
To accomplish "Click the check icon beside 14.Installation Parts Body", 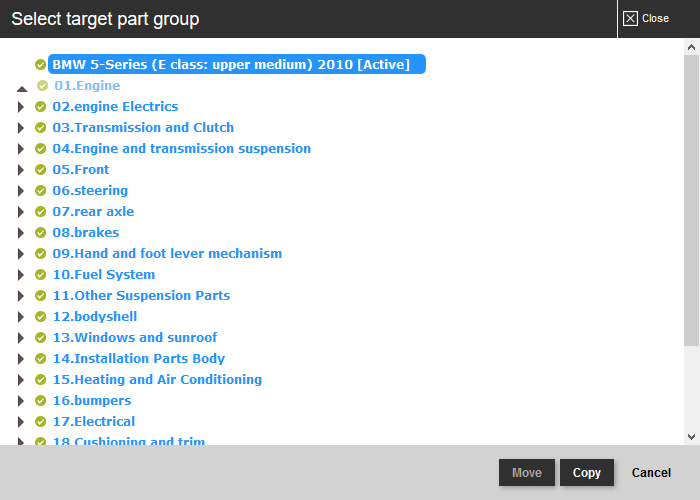I will (x=41, y=358).
